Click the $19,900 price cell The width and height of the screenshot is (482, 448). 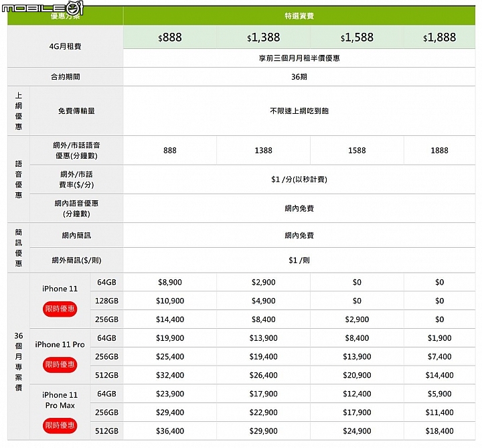coord(169,338)
